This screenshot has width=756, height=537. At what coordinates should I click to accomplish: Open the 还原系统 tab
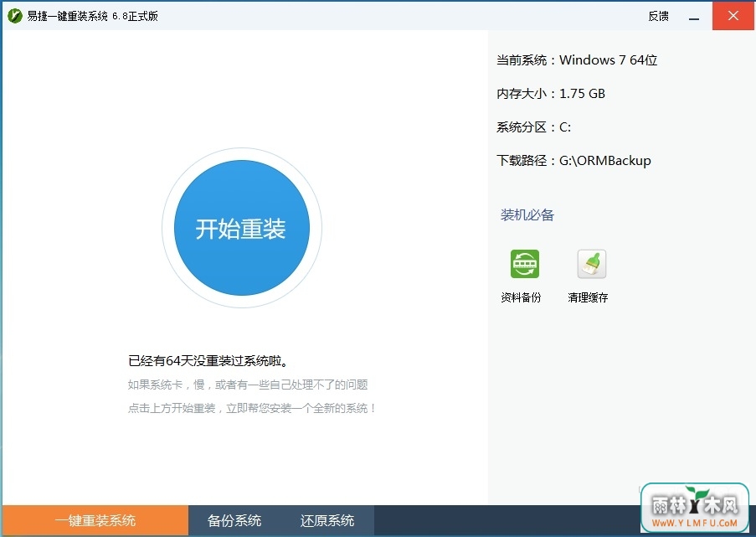tap(327, 520)
